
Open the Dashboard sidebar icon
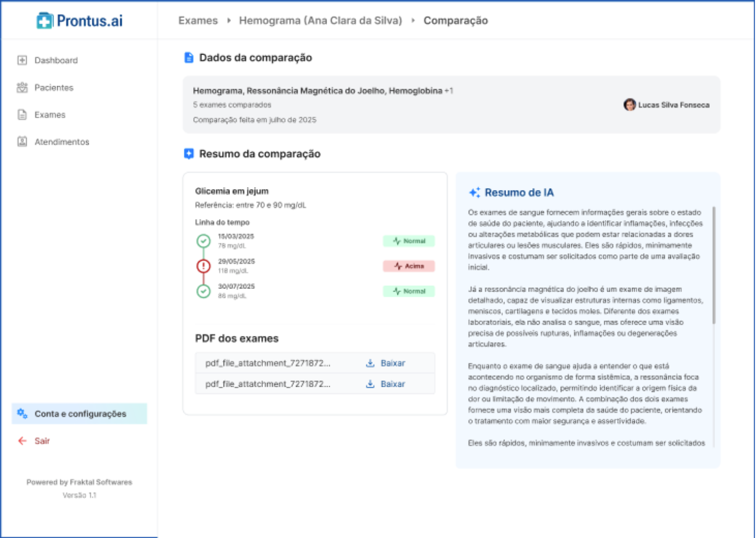tap(22, 60)
